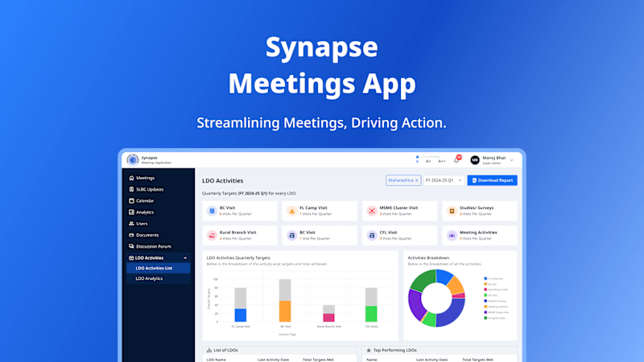The height and width of the screenshot is (362, 644).
Task: Click the BC Visit 1 Visit Per Quarter icon
Action: [x=292, y=236]
